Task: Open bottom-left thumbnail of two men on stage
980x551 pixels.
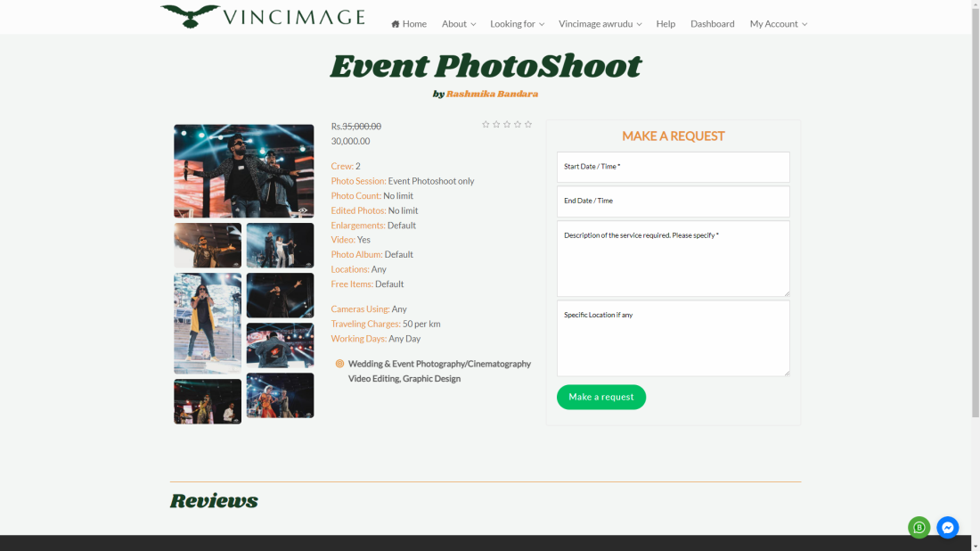Action: pyautogui.click(x=208, y=401)
